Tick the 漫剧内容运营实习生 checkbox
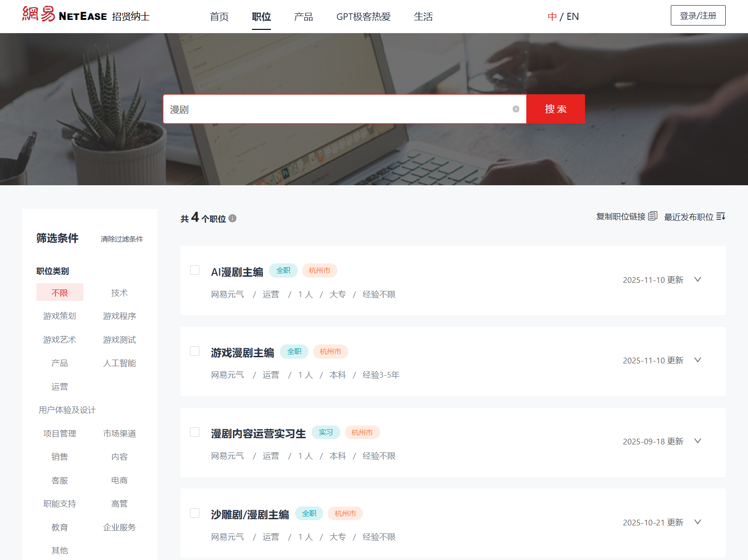 pyautogui.click(x=195, y=432)
